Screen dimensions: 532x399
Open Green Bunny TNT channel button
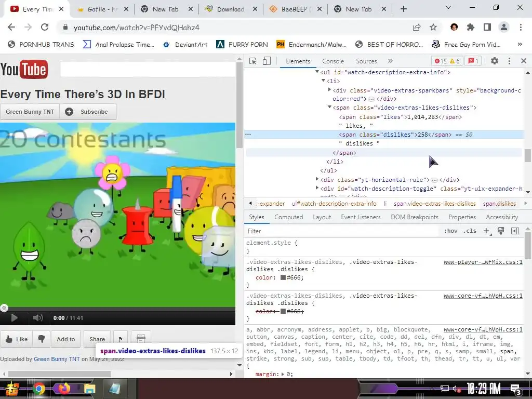[x=30, y=112]
